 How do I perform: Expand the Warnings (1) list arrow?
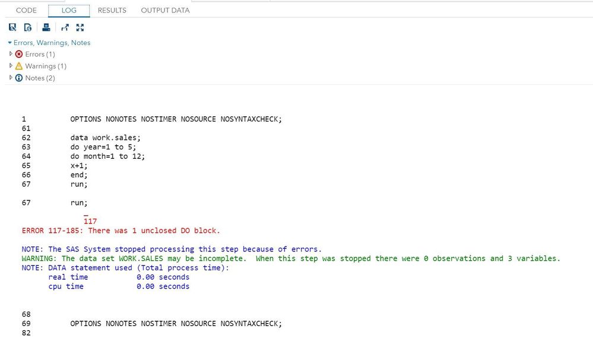[11, 66]
